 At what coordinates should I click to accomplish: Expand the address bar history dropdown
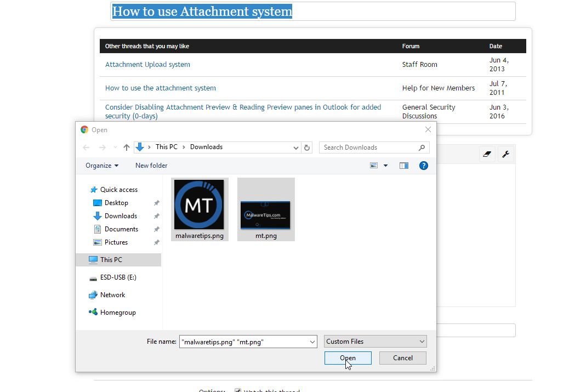296,147
